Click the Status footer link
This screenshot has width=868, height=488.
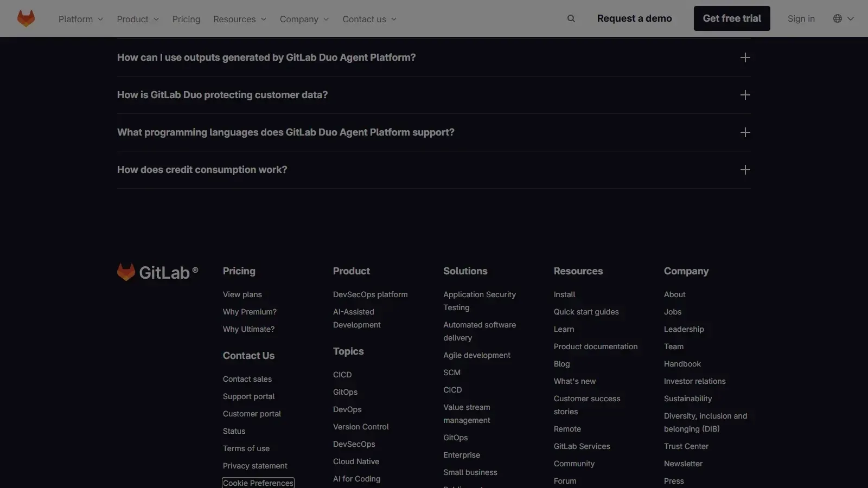coord(234,431)
